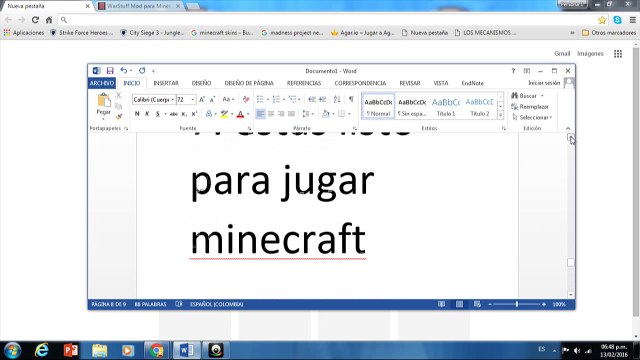Image resolution: width=640 pixels, height=360 pixels.
Task: Collapse the ribbon with the chevron
Action: point(568,128)
